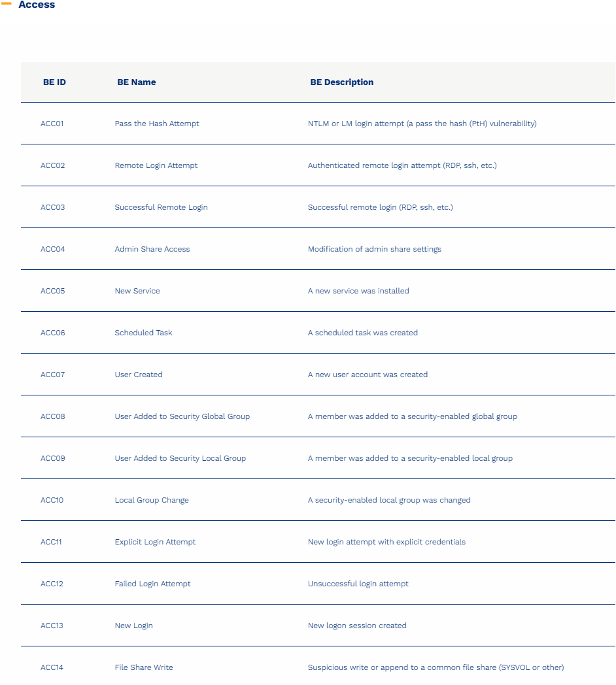Click User Added to Security Global Group
This screenshot has height=685, width=616.
[x=182, y=416]
